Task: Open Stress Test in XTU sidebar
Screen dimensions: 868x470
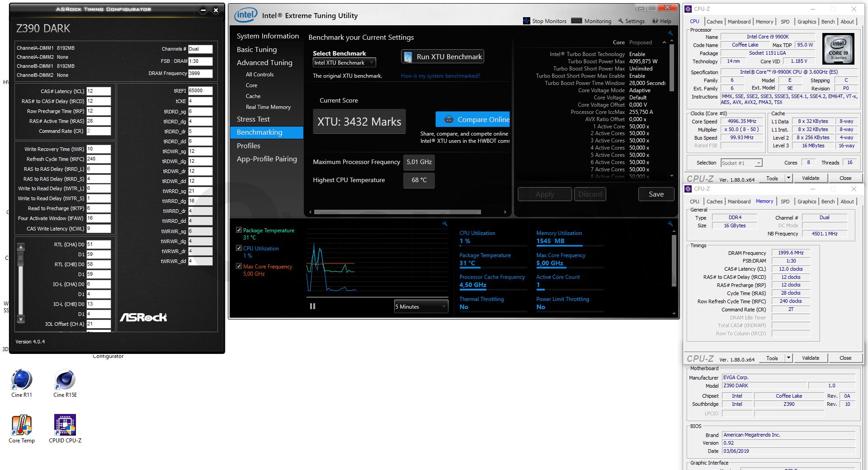Action: pyautogui.click(x=253, y=119)
